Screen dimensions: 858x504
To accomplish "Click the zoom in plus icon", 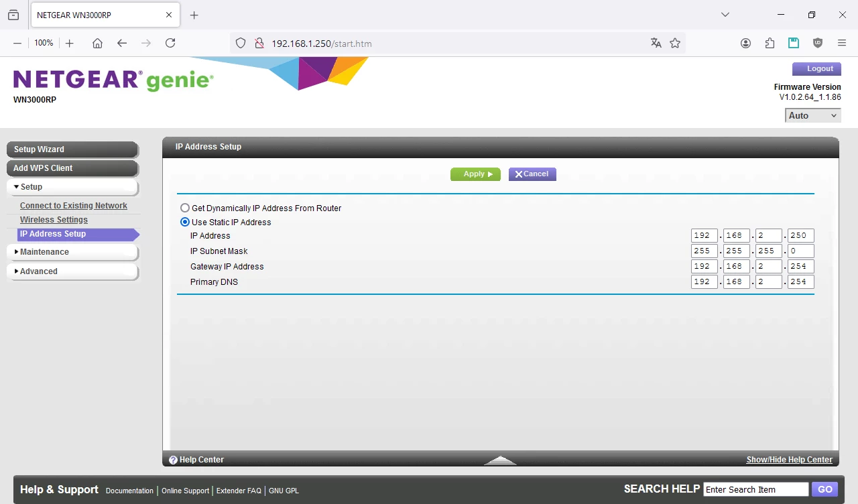I will coord(70,43).
